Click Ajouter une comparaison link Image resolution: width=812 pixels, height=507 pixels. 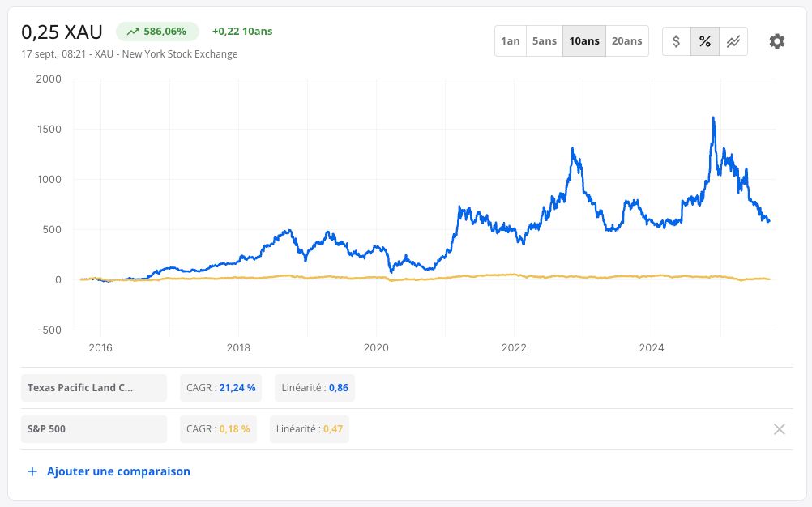tap(118, 471)
